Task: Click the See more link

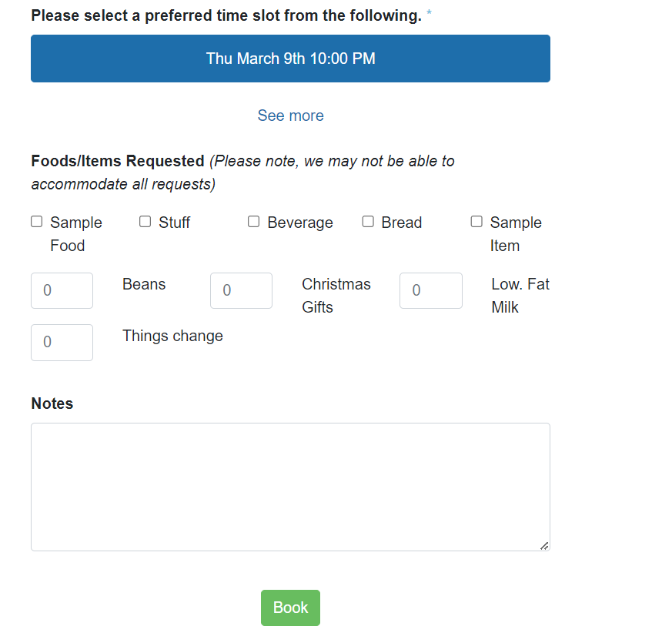Action: click(x=290, y=115)
